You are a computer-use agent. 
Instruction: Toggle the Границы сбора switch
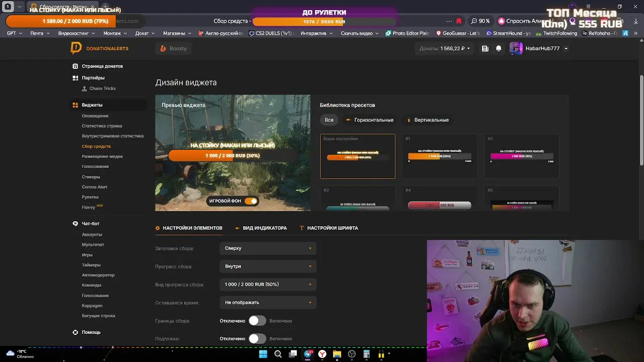257,321
